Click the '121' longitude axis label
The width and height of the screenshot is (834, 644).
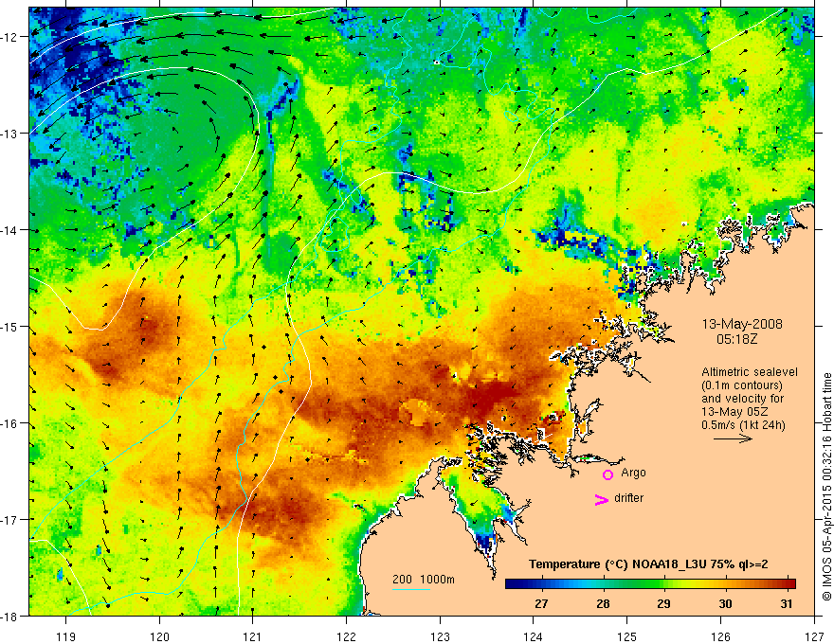pos(253,636)
